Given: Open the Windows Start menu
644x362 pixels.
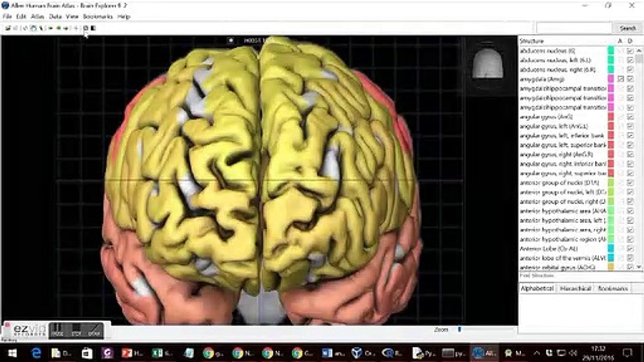Looking at the screenshot, I should click(12, 353).
